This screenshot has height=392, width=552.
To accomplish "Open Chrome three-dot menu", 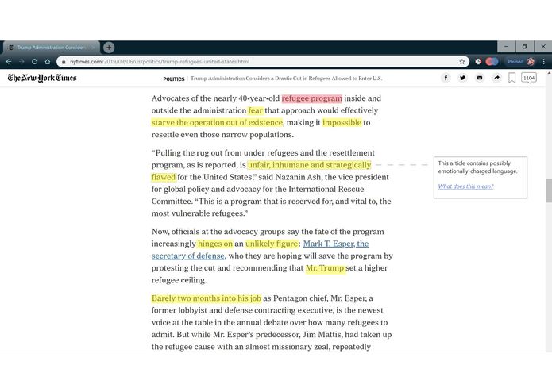I will point(544,62).
